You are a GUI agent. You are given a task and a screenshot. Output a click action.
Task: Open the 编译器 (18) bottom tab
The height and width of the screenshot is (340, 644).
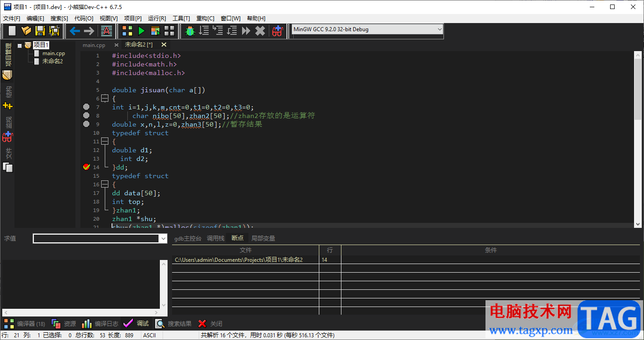click(25, 324)
